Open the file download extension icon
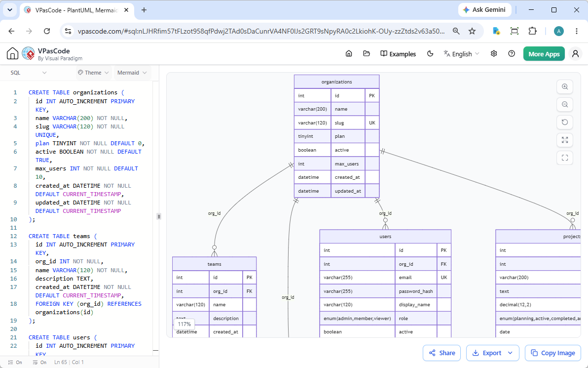Screen dimensions: 588x368 (496, 31)
